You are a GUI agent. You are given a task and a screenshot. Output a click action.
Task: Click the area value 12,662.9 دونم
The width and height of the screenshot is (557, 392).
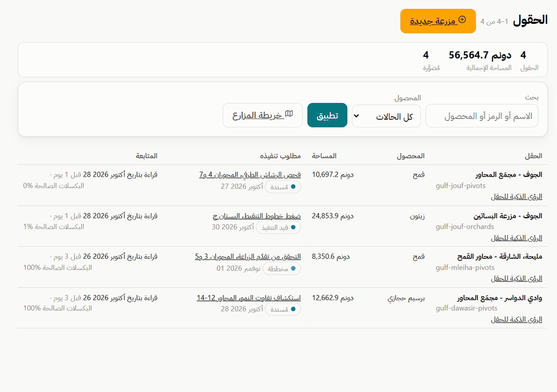(333, 298)
